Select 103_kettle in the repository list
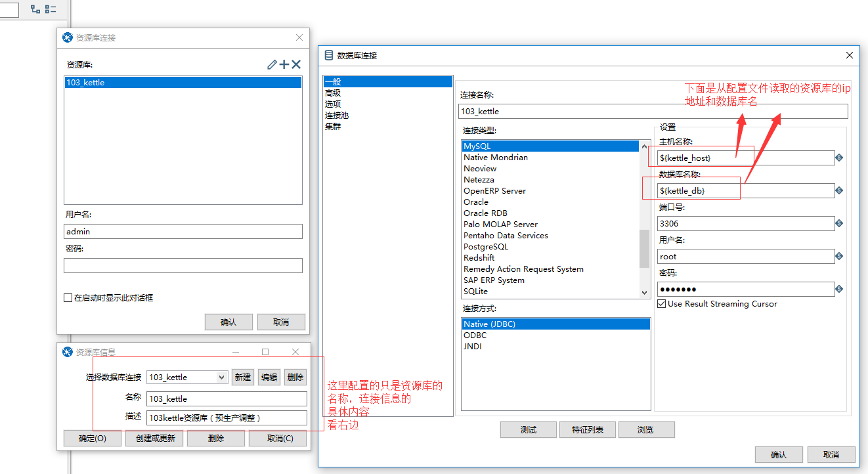Image resolution: width=868 pixels, height=474 pixels. coord(183,83)
